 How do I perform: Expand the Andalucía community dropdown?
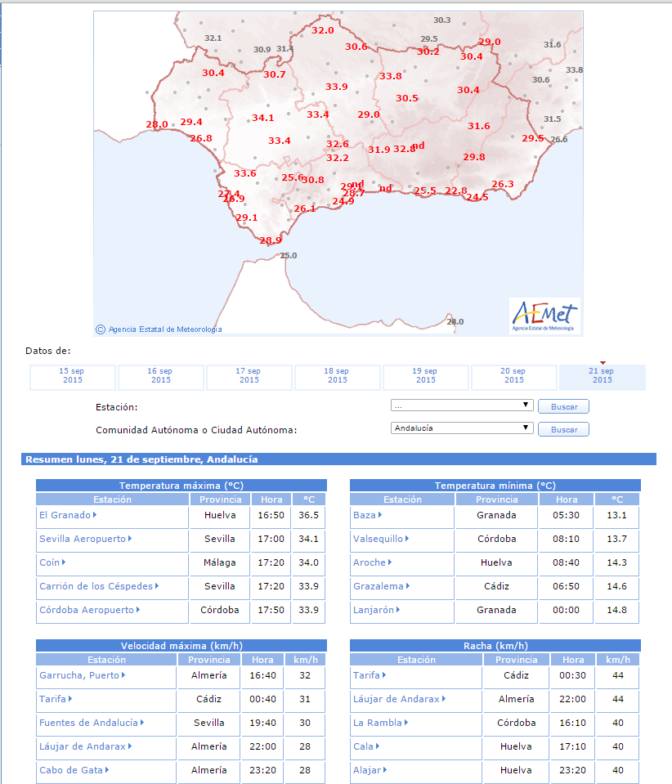tap(462, 428)
